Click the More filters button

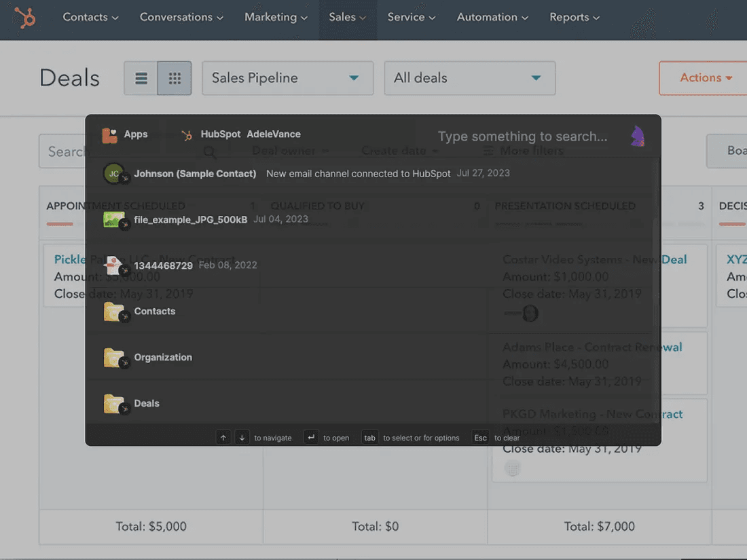(x=524, y=151)
